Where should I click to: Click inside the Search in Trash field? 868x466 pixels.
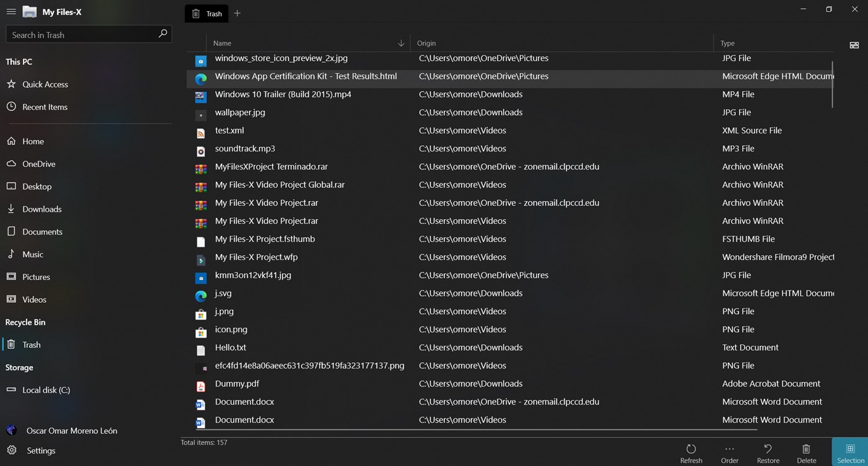[81, 34]
